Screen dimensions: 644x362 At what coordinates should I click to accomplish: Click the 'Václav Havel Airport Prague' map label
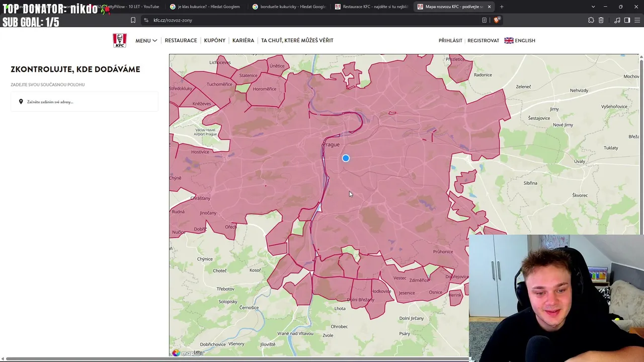tap(205, 132)
